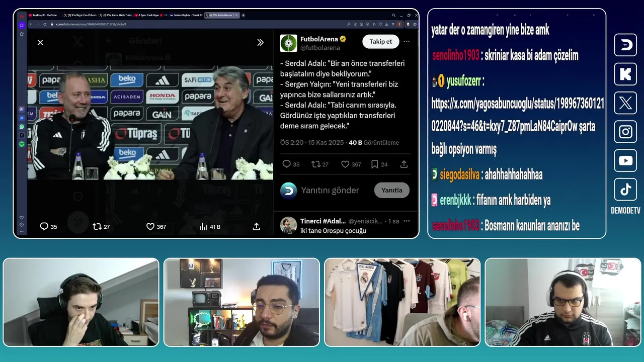
Task: Open the heart bookmarks icon in the browser sidebar
Action: (22, 217)
